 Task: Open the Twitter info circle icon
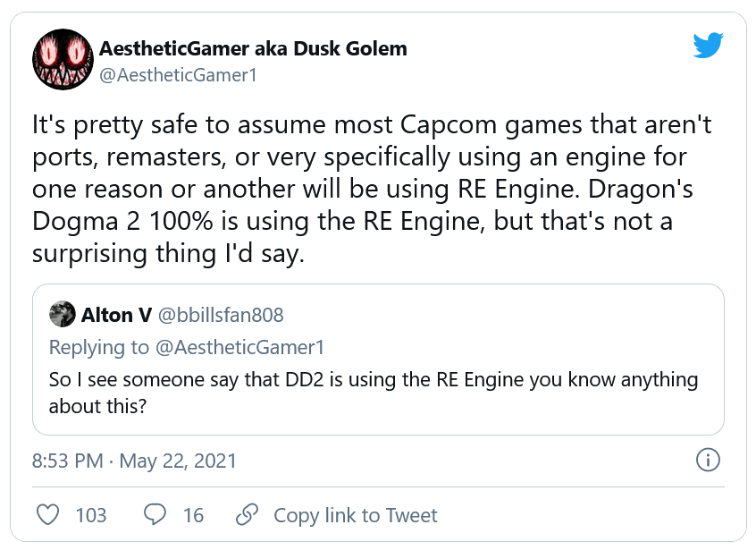708,461
